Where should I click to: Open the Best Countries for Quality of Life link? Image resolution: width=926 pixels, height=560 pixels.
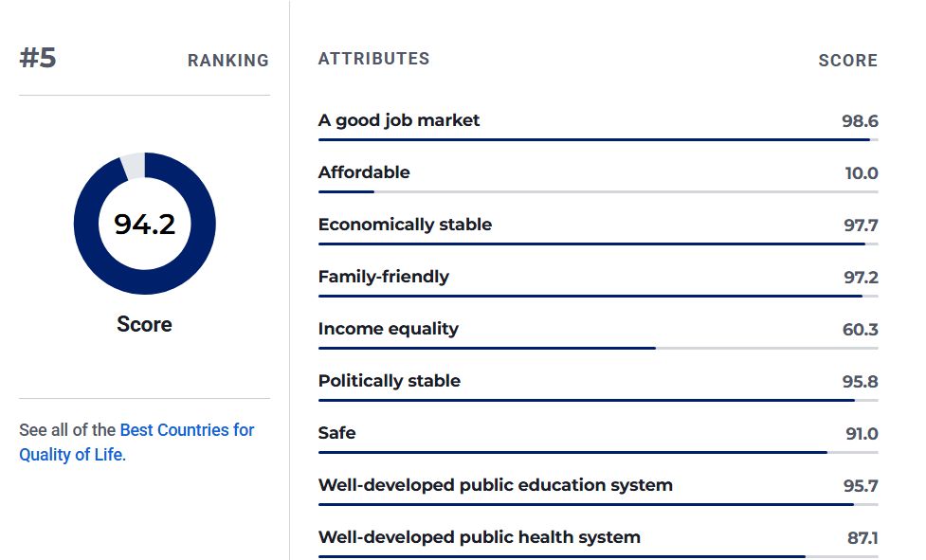coord(187,430)
